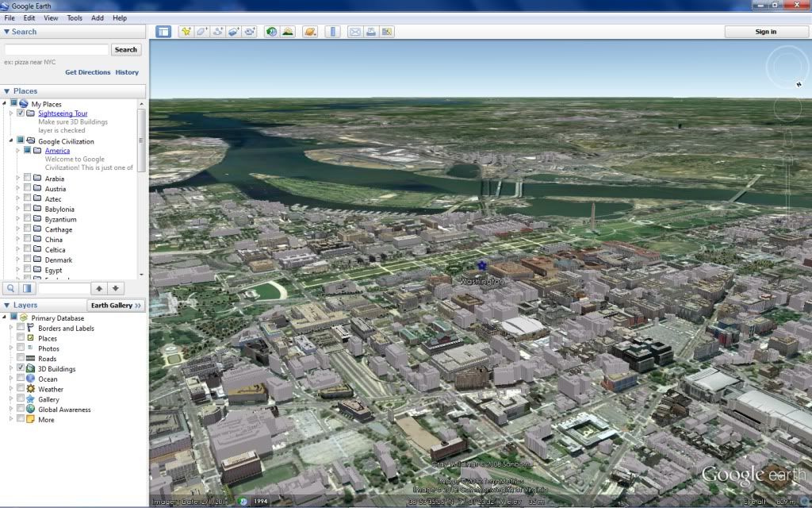Open the America folder link
Image resolution: width=812 pixels, height=508 pixels.
tap(57, 150)
